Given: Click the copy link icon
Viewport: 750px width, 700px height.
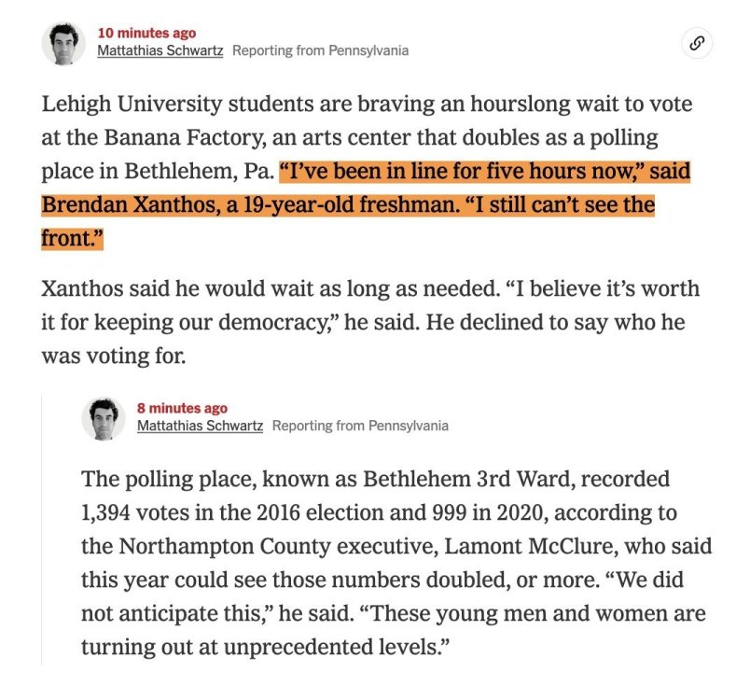Looking at the screenshot, I should [x=696, y=42].
